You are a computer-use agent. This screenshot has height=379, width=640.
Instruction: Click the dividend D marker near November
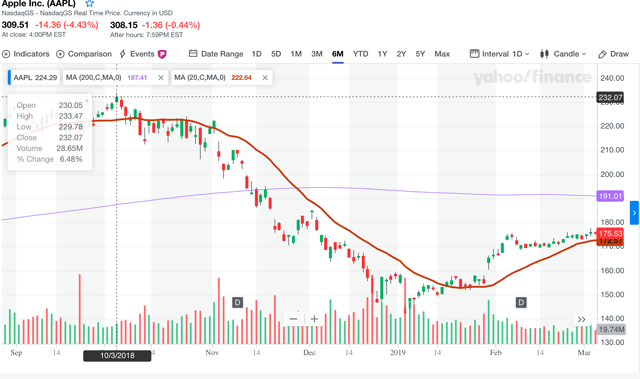tap(237, 302)
